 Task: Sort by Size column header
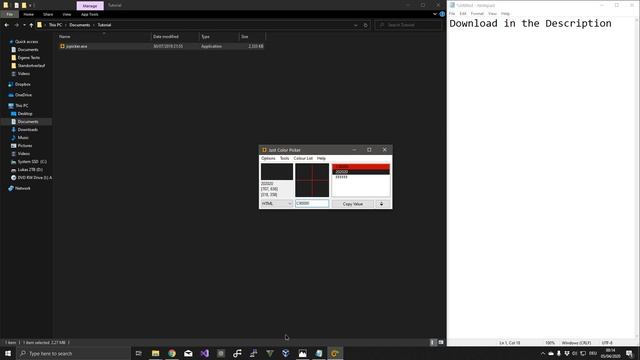[252, 36]
